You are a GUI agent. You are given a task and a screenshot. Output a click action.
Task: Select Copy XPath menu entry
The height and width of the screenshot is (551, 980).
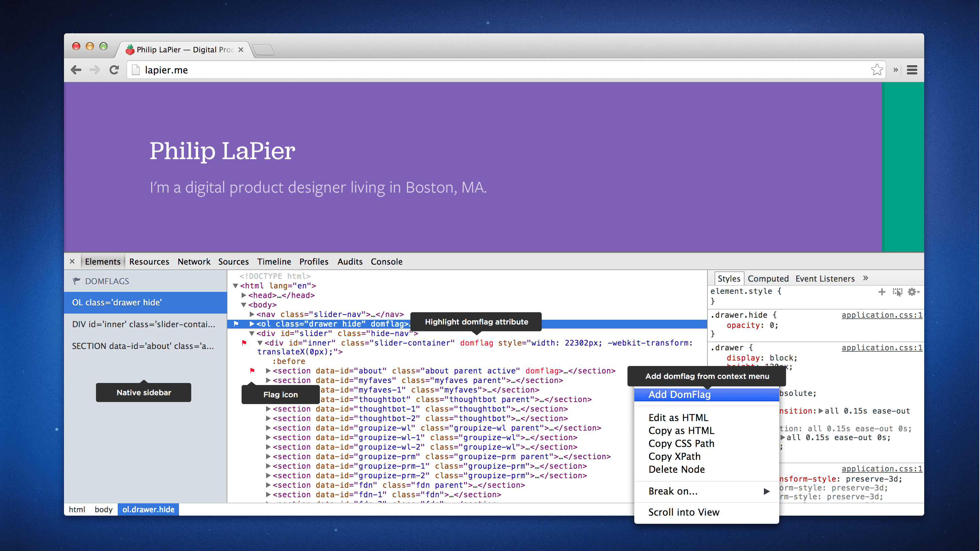click(x=674, y=456)
